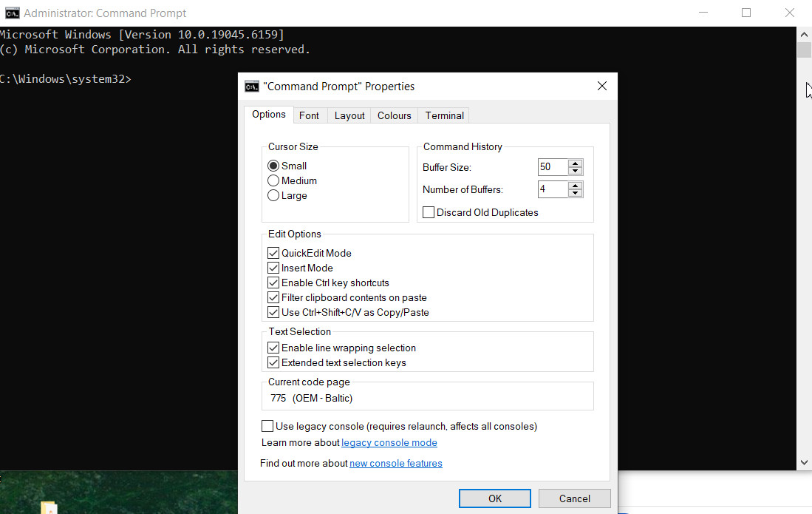Uncheck Use Ctrl+Shift+C/V as Copy/Paste

pos(273,312)
